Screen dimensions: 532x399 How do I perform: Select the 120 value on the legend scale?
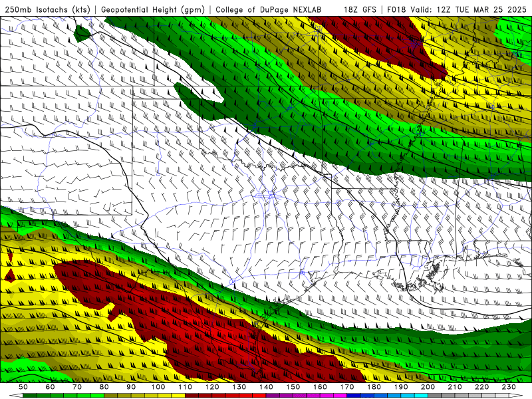[x=212, y=387]
